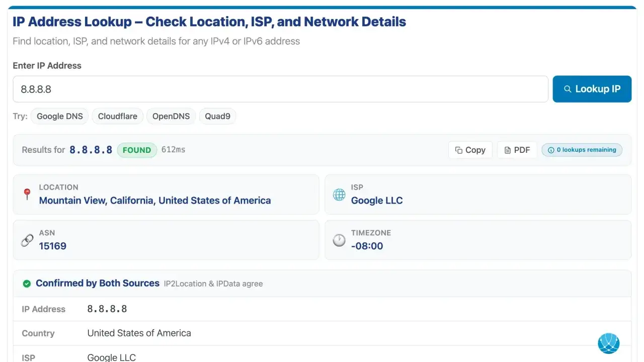The height and width of the screenshot is (362, 644).
Task: Click the red location pin icon
Action: pos(27,194)
